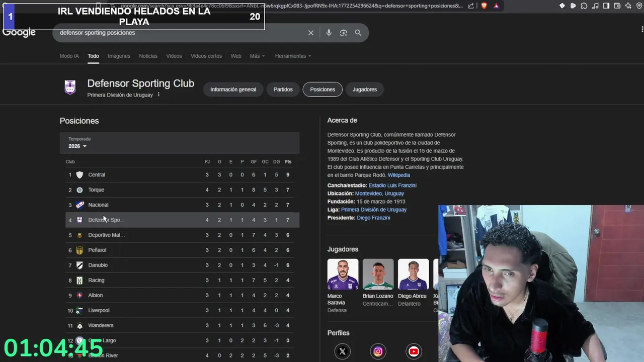Switch to the Modo IA tab
This screenshot has width=644, height=362.
(69, 56)
